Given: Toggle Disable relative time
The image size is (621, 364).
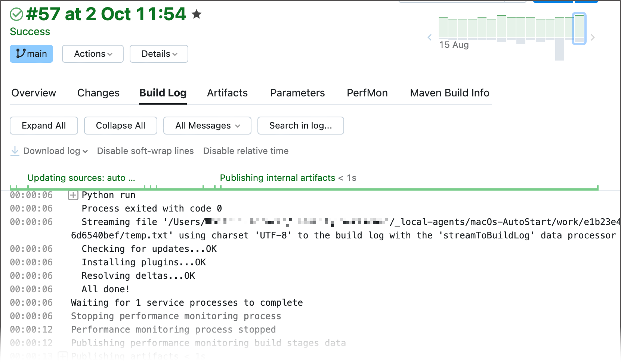Looking at the screenshot, I should 246,151.
